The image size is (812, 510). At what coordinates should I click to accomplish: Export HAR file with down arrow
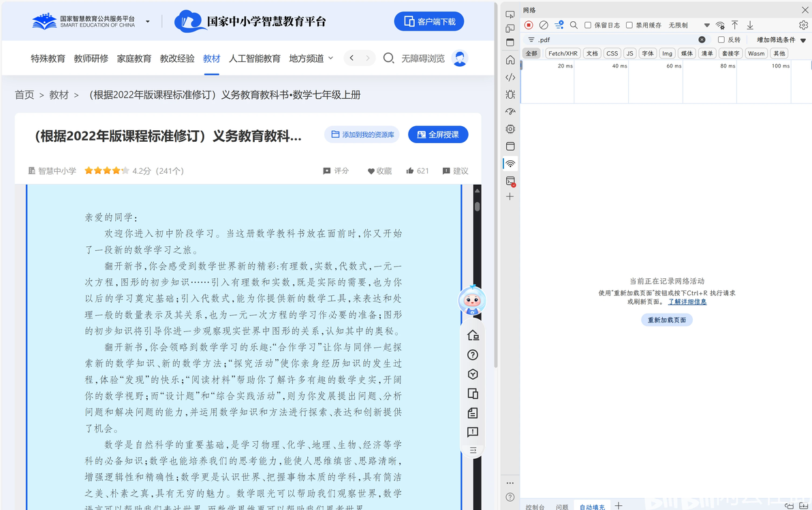pos(750,25)
